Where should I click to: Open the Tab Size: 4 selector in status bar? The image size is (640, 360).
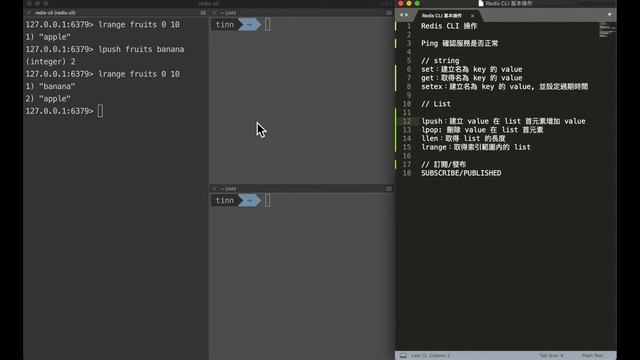551,356
